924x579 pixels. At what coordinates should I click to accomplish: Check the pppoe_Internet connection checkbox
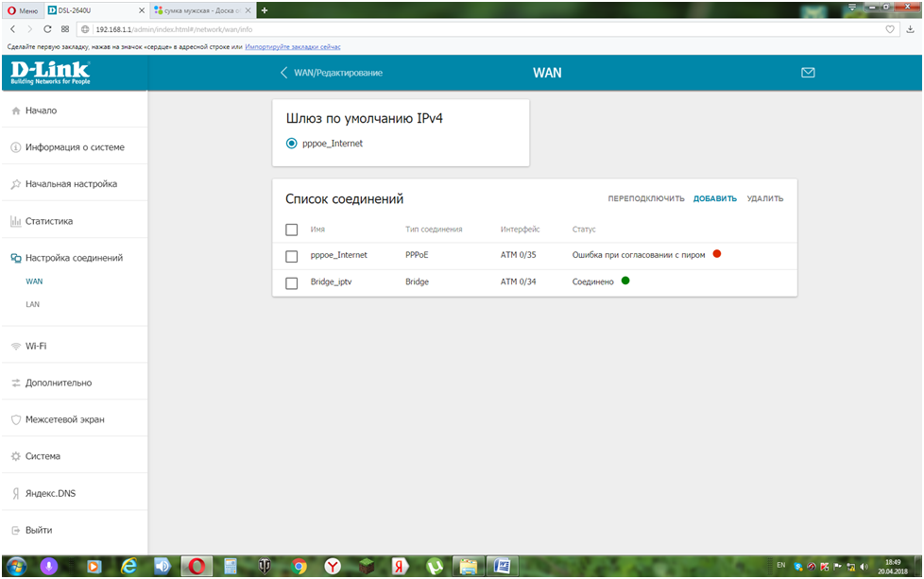(x=291, y=256)
